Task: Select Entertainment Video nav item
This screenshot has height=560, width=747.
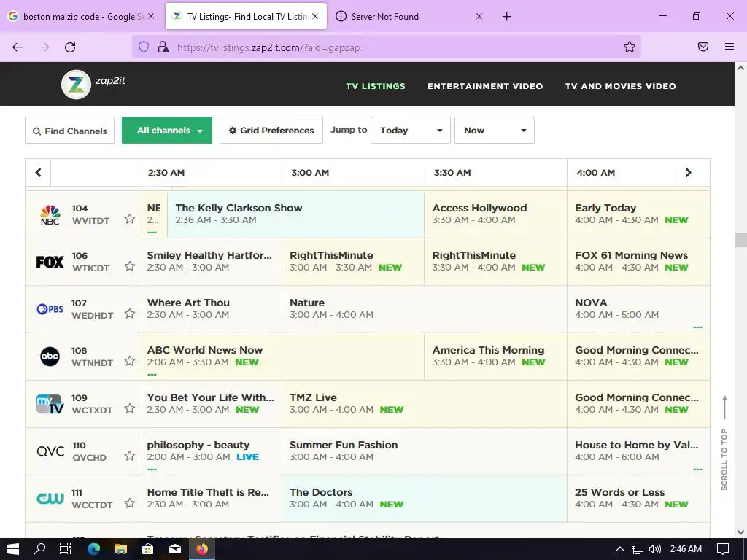Action: click(485, 86)
